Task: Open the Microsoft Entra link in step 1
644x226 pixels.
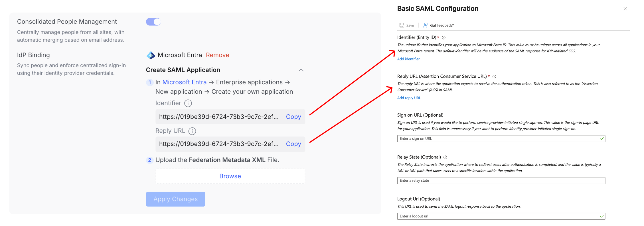Action: click(x=184, y=82)
